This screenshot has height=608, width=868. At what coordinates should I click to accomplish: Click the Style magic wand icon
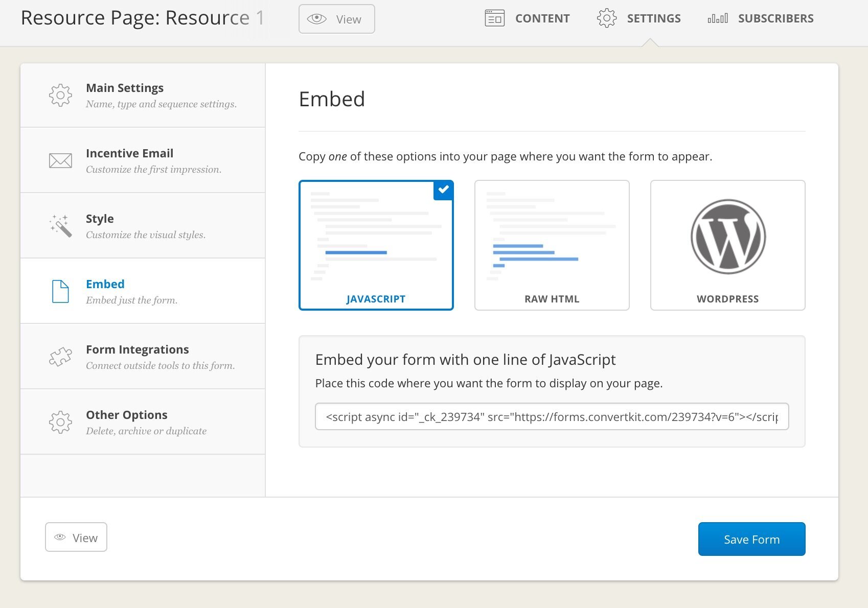pyautogui.click(x=60, y=226)
